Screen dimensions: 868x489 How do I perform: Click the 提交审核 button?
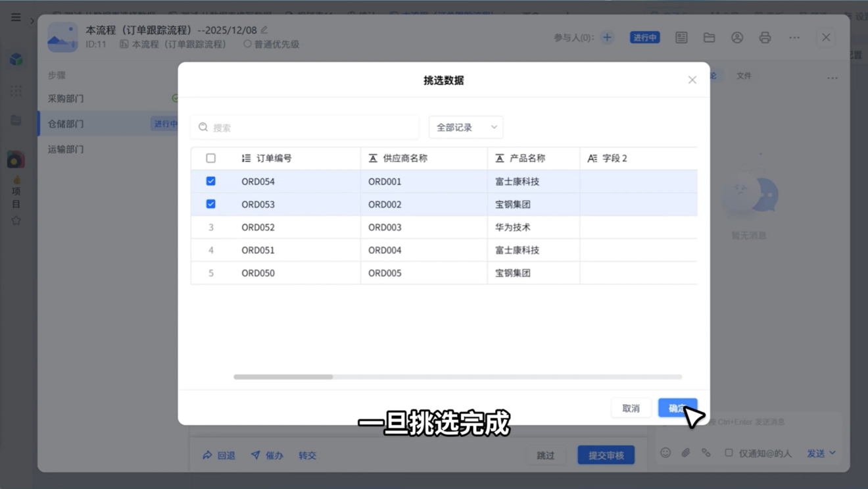606,455
